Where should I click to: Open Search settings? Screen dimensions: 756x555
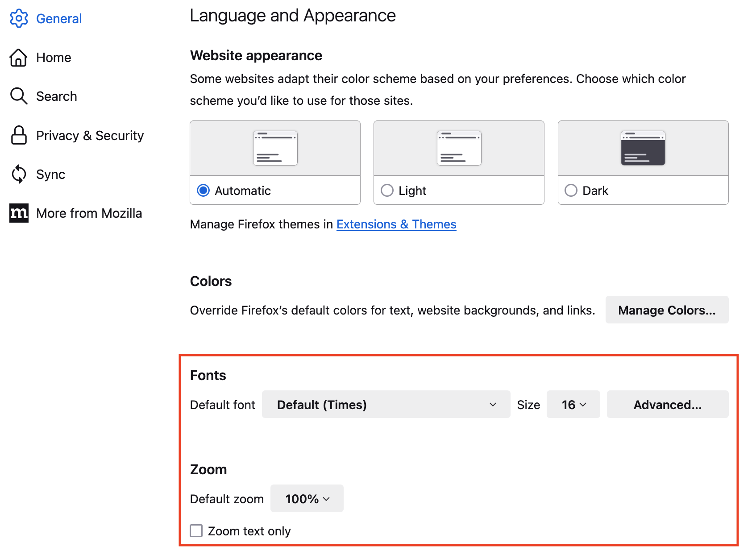click(x=57, y=96)
